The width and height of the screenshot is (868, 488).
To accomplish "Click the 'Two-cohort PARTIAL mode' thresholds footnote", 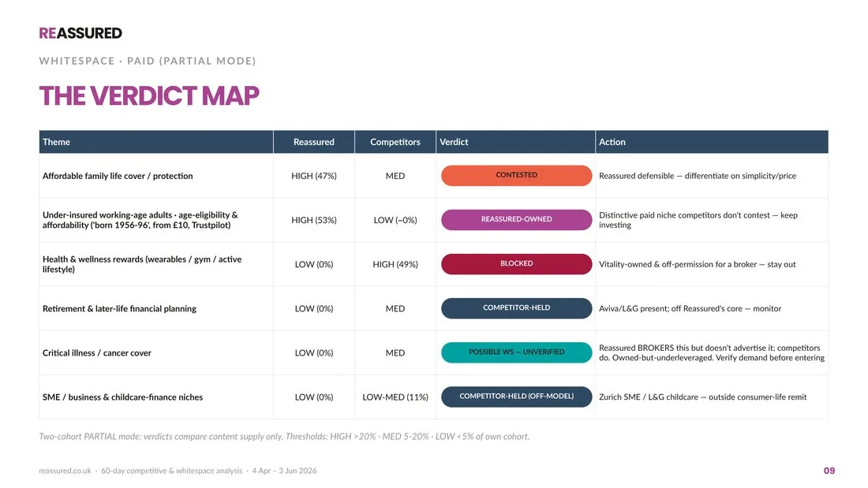I will [x=284, y=437].
